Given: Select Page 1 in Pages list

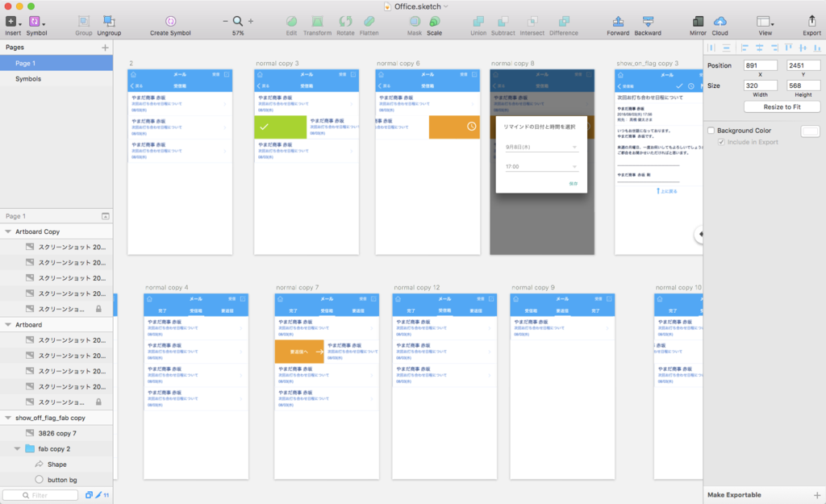Looking at the screenshot, I should click(x=56, y=63).
